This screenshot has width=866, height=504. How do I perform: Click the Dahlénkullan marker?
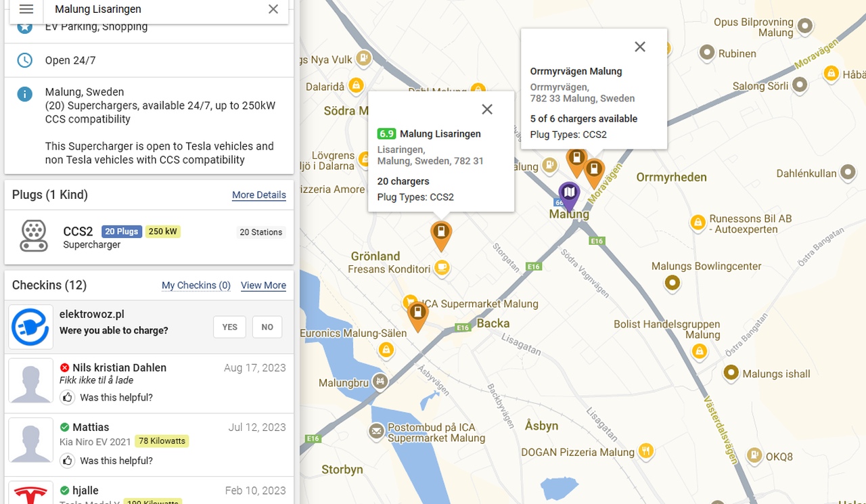pyautogui.click(x=848, y=173)
